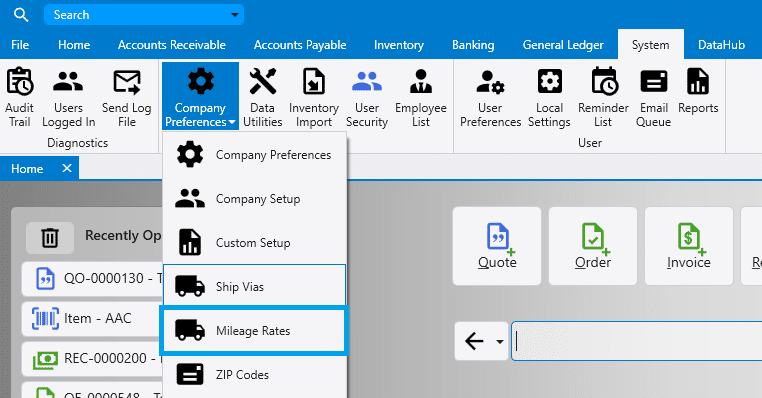
Task: Clear recently opened items with trash button
Action: pos(50,238)
